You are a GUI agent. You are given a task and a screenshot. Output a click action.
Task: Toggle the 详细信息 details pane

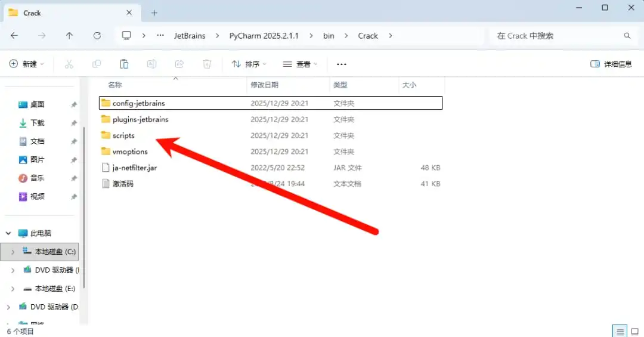[611, 64]
